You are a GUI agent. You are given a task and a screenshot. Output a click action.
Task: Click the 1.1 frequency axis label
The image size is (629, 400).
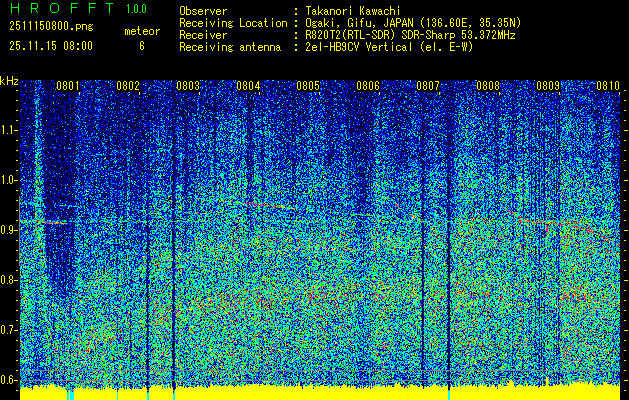tap(8, 130)
